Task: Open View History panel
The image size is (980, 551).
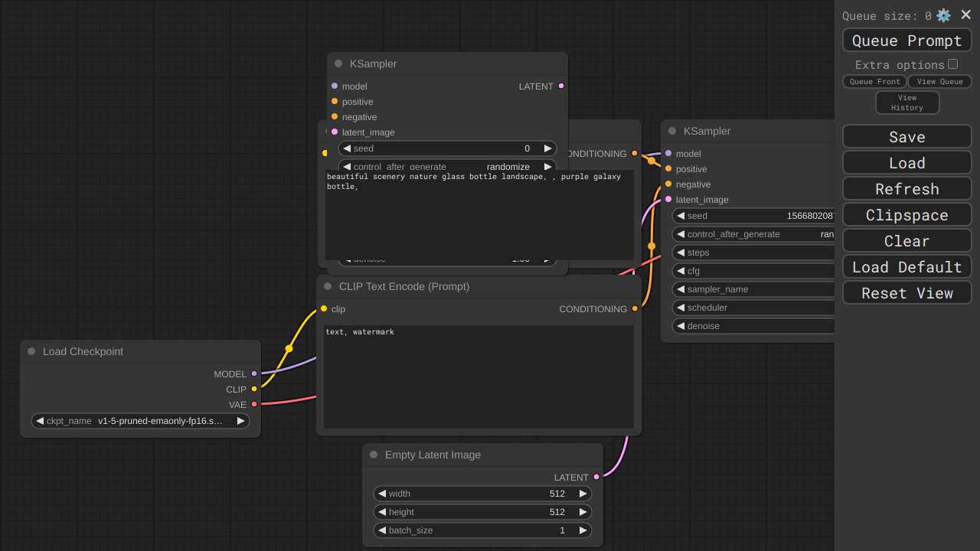Action: (x=906, y=103)
